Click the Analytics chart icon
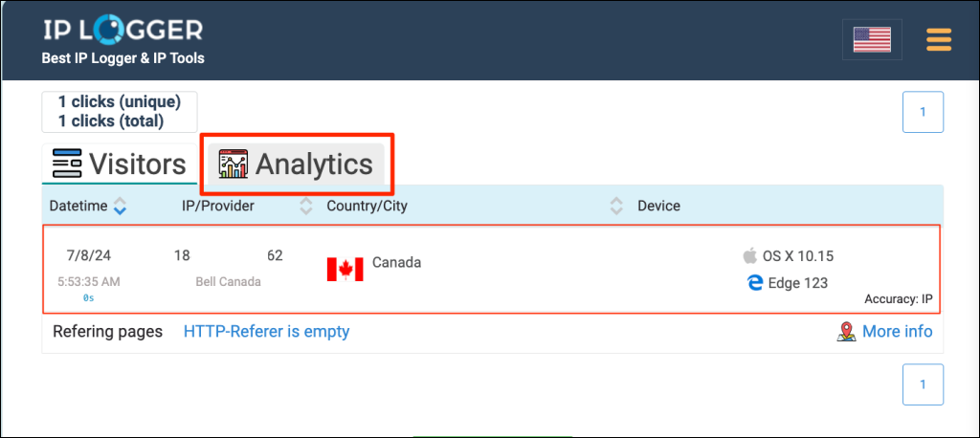This screenshot has height=438, width=980. [x=233, y=164]
